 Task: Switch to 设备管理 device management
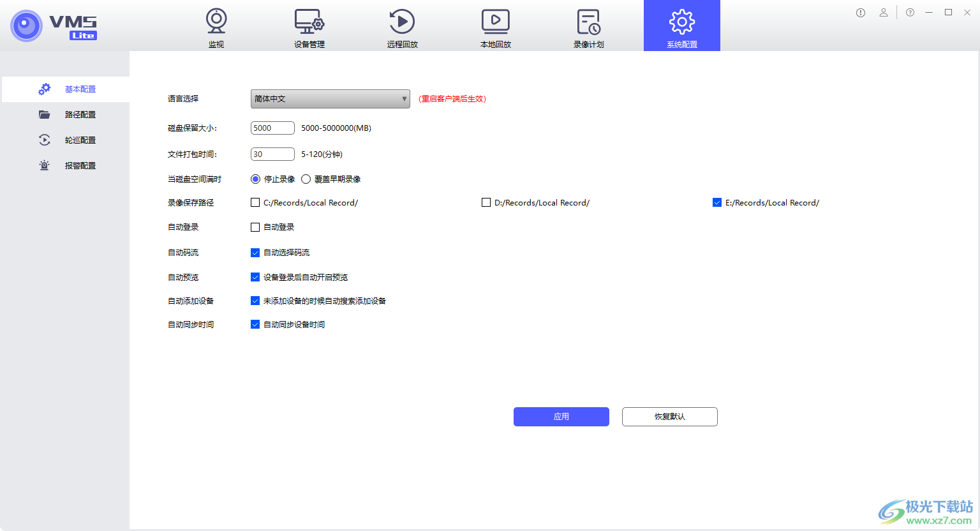309,27
